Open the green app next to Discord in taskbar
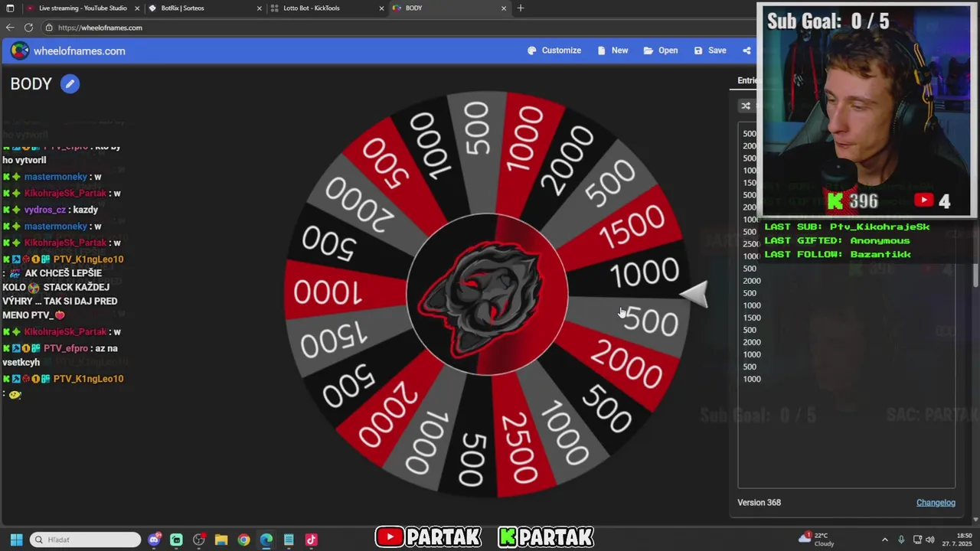The width and height of the screenshot is (980, 551). [177, 540]
